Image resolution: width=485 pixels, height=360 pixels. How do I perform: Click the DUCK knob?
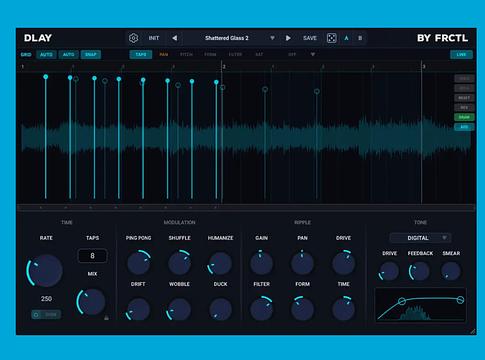coord(220,309)
